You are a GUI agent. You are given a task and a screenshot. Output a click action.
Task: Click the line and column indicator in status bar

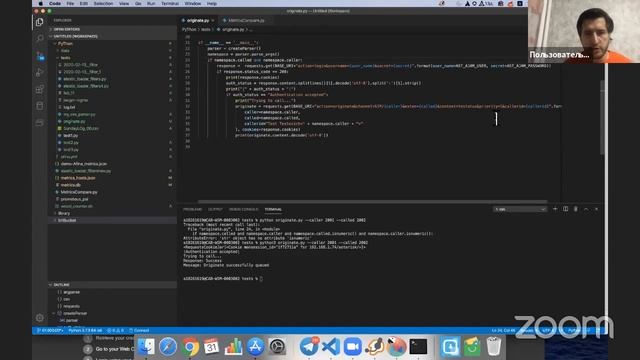click(503, 330)
